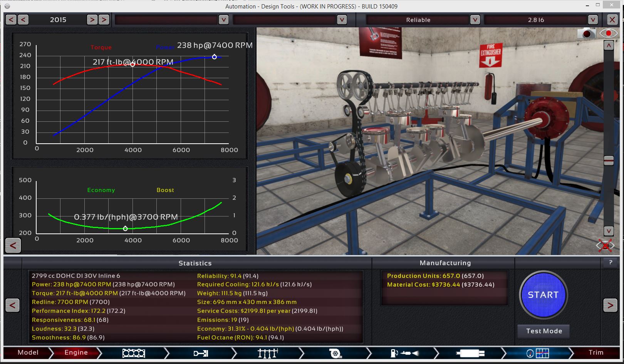Open the exhaust muffler tab icon

coord(470,353)
